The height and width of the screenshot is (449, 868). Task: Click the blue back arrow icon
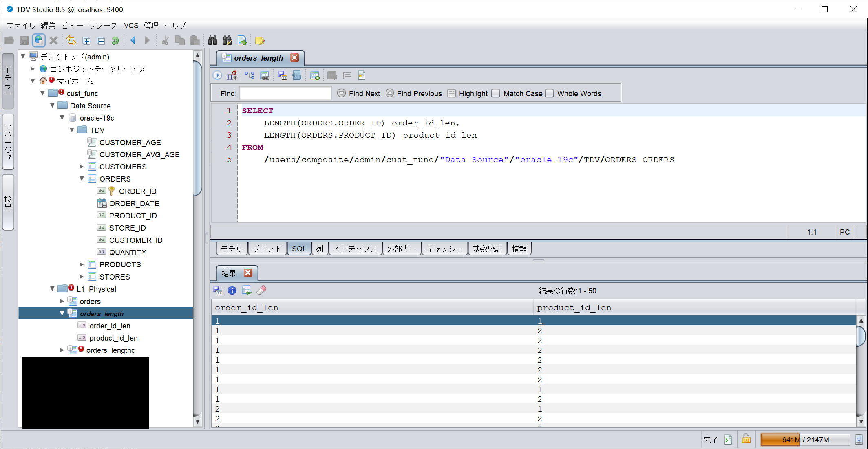coord(133,40)
